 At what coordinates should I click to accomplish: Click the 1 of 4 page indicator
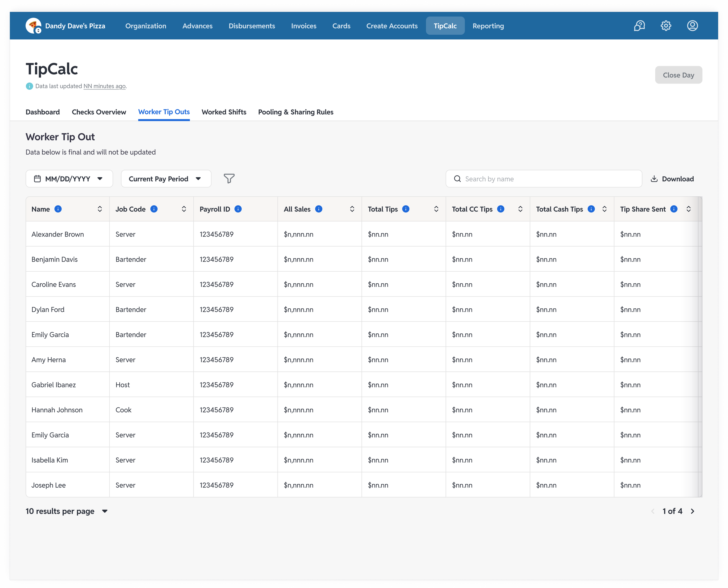(x=672, y=511)
